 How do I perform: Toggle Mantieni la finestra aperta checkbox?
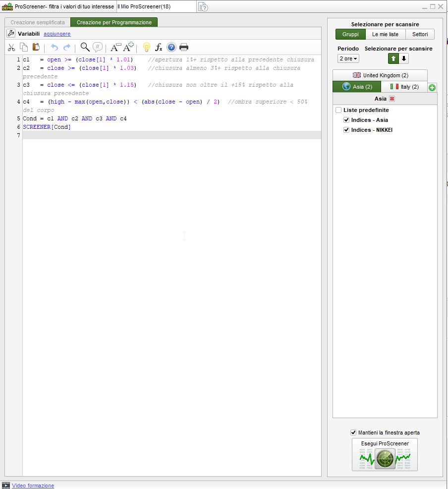tap(353, 432)
